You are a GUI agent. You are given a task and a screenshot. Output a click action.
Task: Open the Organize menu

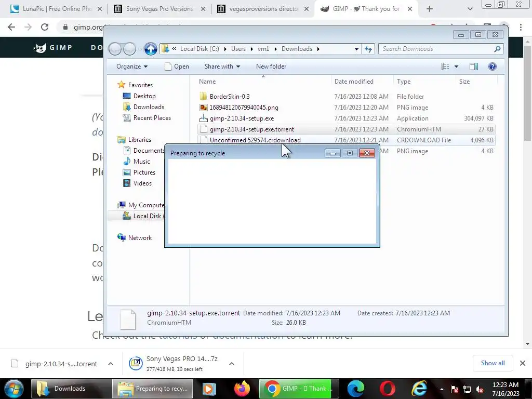point(131,66)
